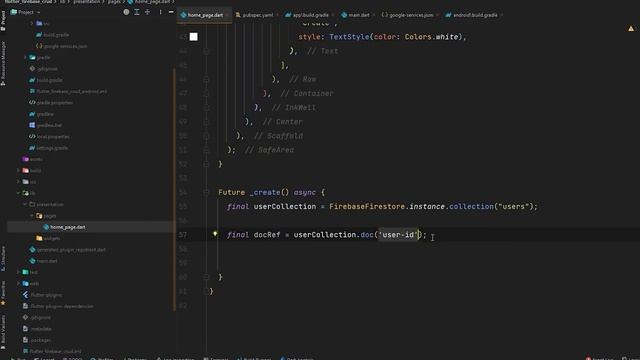Viewport: 640px width, 360px height.
Task: Select .metadata file in project tree
Action: tap(37, 329)
